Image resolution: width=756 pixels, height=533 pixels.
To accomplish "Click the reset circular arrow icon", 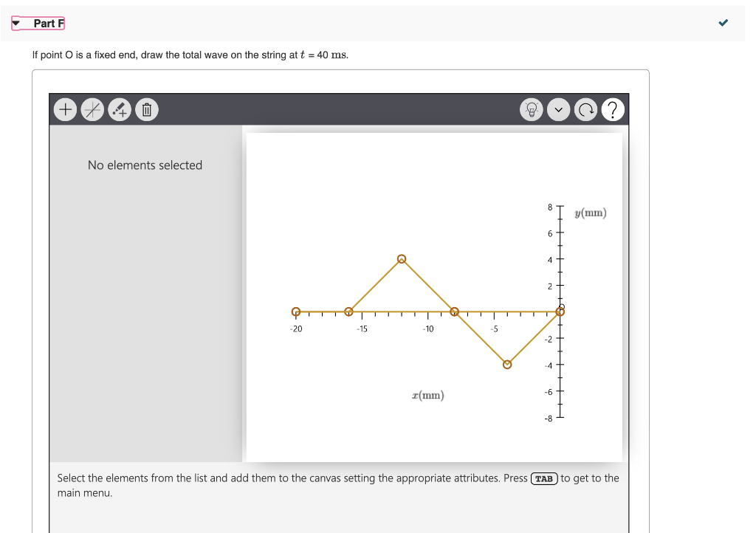I will [585, 109].
